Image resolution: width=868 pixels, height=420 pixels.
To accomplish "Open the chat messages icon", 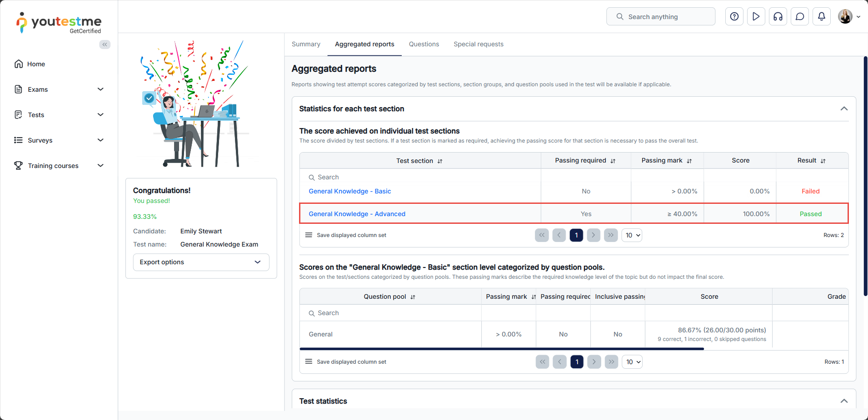I will pyautogui.click(x=800, y=17).
